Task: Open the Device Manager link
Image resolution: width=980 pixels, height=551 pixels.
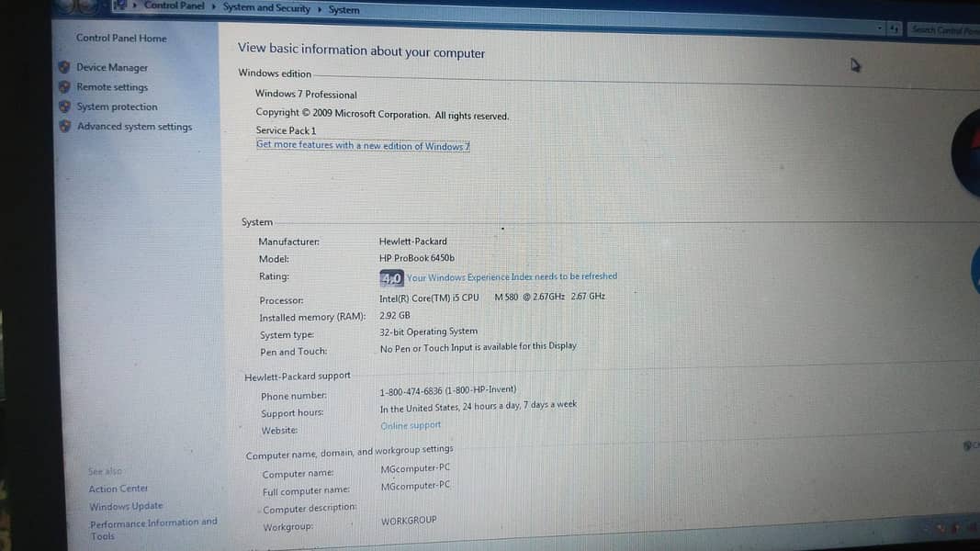Action: [112, 68]
